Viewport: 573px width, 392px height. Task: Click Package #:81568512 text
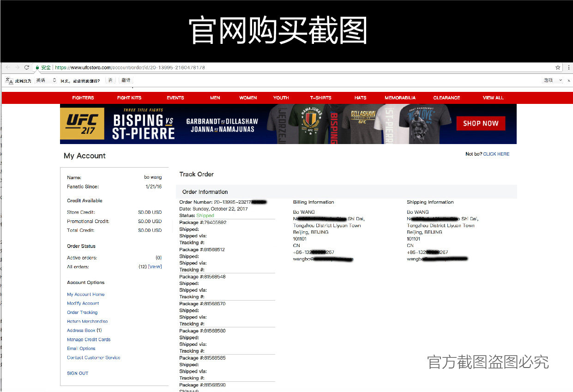(202, 250)
